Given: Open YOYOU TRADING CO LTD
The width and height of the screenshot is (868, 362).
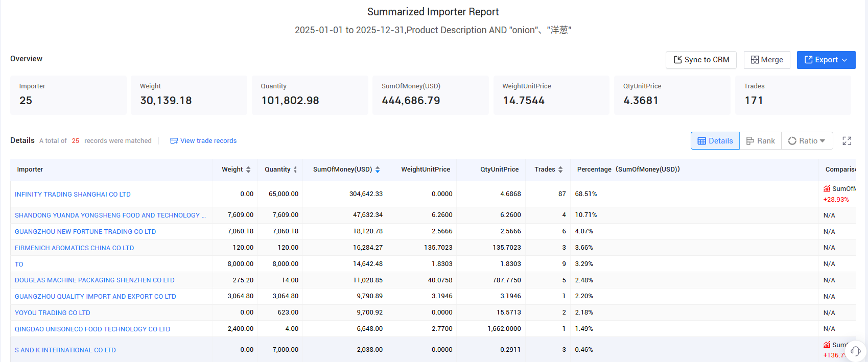Looking at the screenshot, I should 53,313.
